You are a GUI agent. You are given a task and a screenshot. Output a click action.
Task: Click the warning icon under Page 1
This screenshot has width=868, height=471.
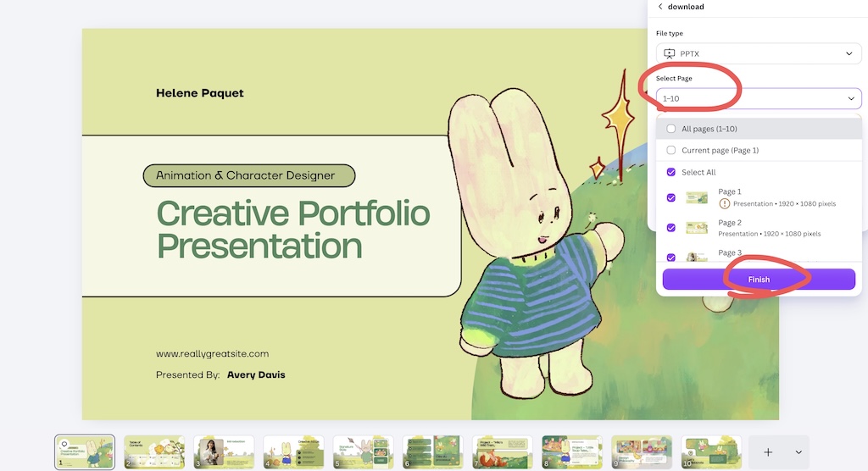[x=724, y=203]
